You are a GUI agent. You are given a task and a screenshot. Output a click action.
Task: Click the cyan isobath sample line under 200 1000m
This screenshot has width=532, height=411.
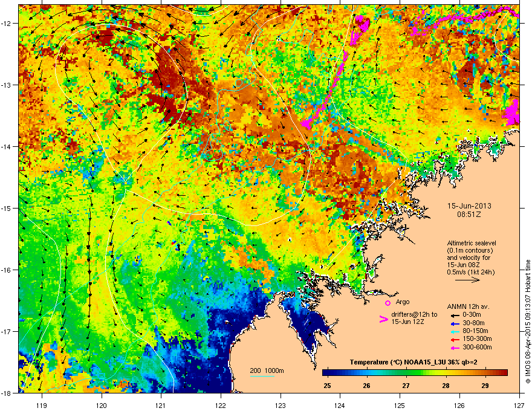262,377
